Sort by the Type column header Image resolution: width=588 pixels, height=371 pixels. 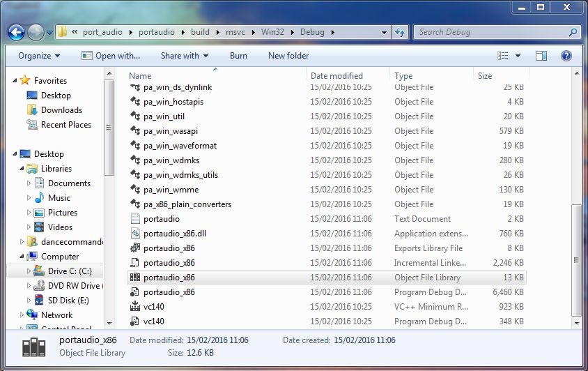pyautogui.click(x=403, y=76)
